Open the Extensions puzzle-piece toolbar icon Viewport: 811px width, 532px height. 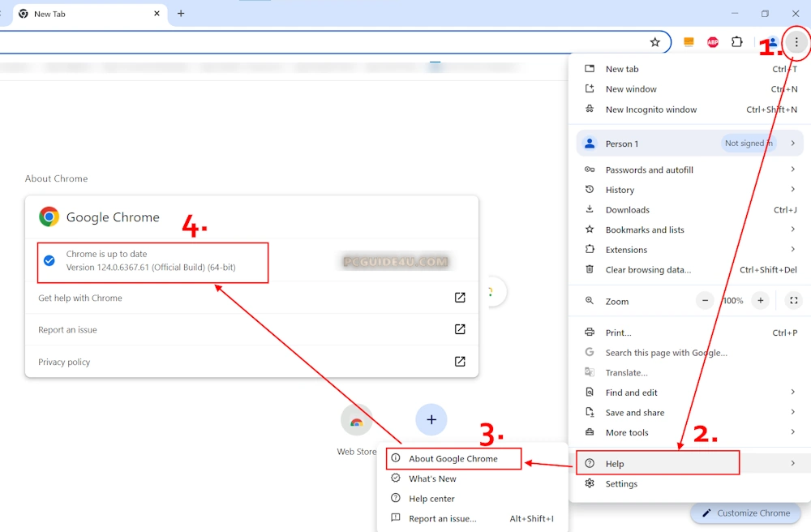pos(737,42)
